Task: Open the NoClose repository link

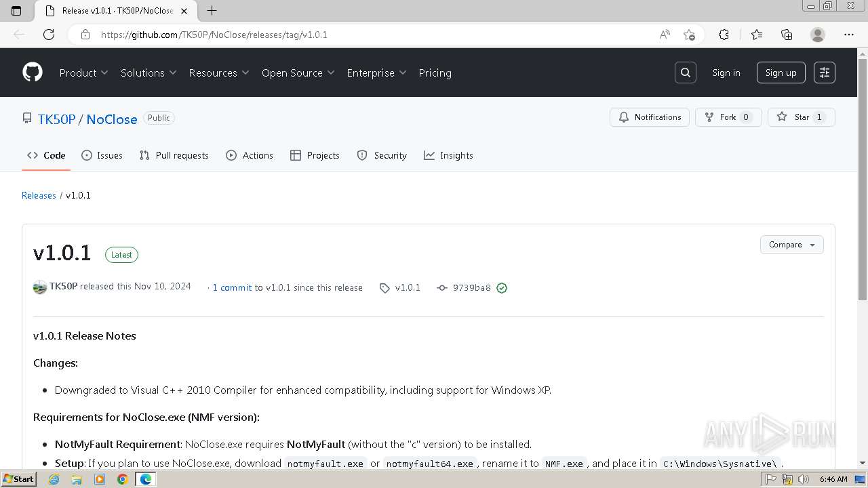Action: [112, 119]
